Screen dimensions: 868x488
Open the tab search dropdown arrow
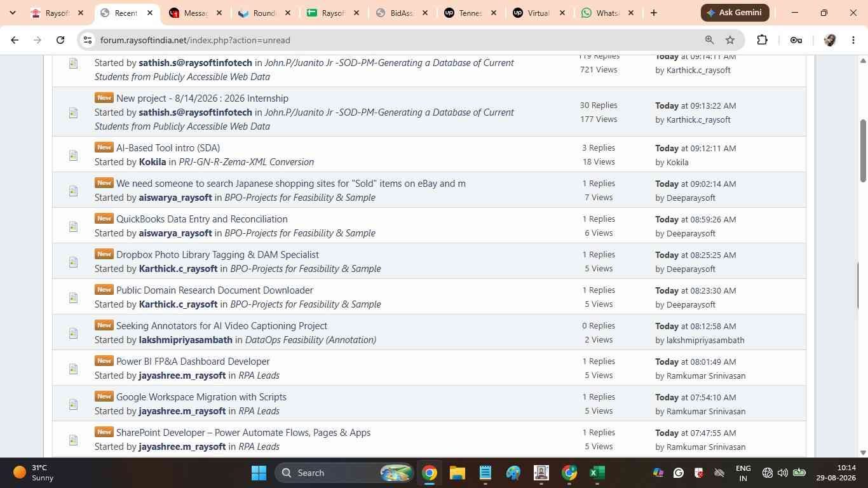click(12, 13)
